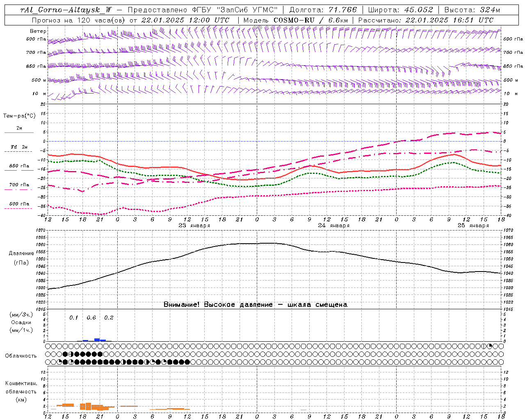The width and height of the screenshot is (525, 420).
Task: Click the date label 24 января
Action: (333, 226)
